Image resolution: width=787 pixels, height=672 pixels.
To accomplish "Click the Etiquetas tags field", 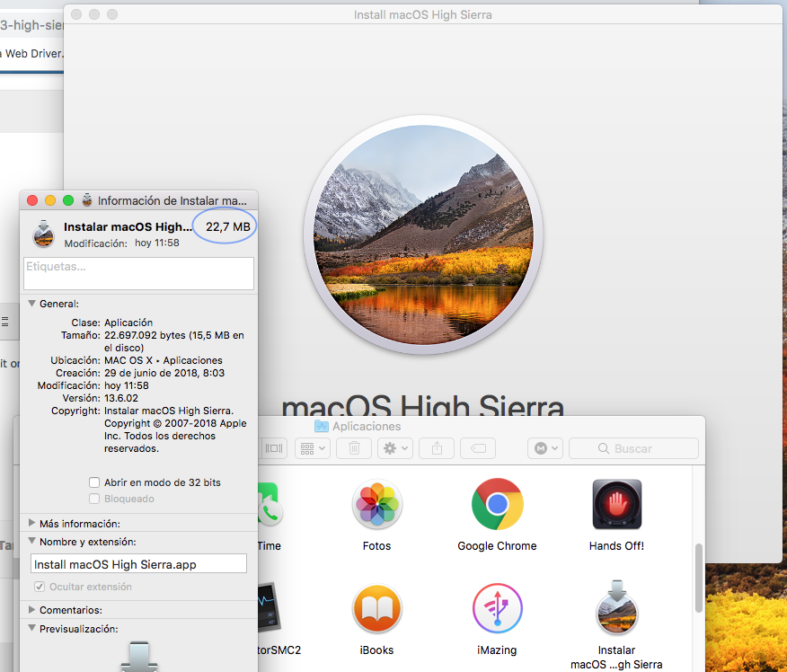I will 138,273.
